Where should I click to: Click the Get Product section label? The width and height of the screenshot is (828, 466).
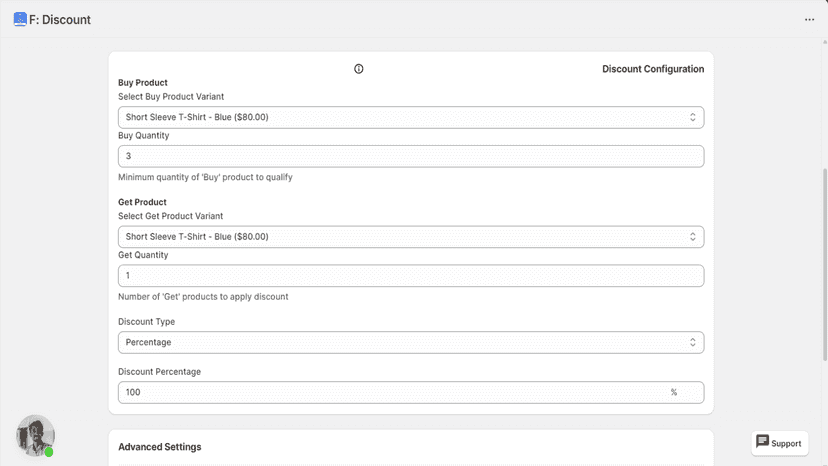pyautogui.click(x=142, y=202)
